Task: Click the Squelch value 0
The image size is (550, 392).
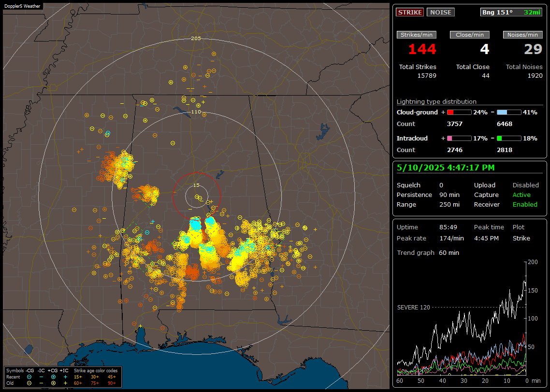Action: [x=441, y=185]
